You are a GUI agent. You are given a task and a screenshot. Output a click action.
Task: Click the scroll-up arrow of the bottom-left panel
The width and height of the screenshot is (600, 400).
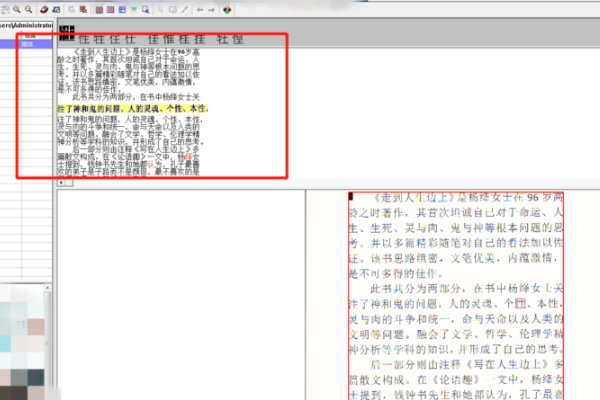click(47, 288)
